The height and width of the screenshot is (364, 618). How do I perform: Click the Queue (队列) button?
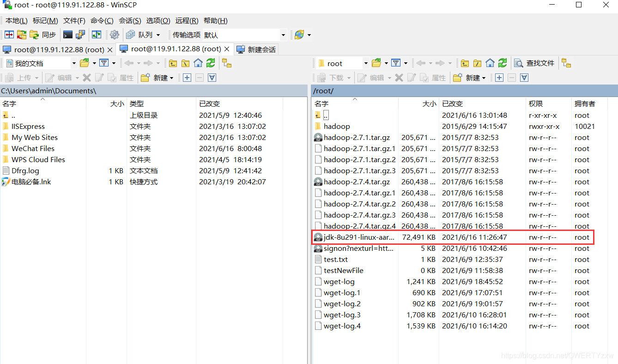coord(140,35)
